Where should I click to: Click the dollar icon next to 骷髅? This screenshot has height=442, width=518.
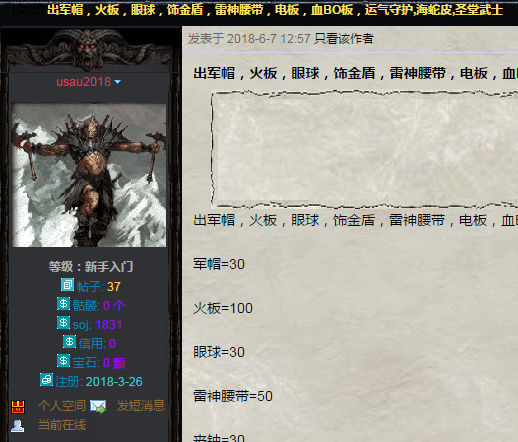[63, 304]
